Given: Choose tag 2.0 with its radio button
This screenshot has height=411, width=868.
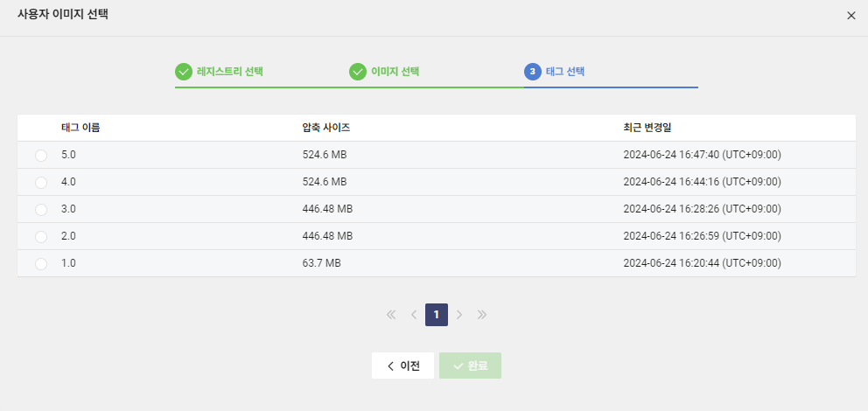Looking at the screenshot, I should point(41,237).
